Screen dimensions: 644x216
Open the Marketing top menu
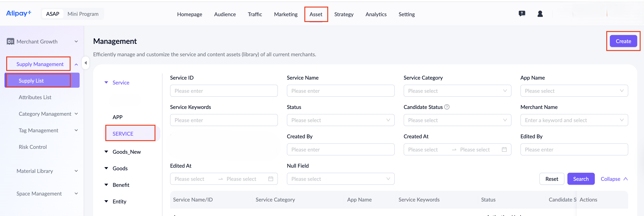(286, 14)
